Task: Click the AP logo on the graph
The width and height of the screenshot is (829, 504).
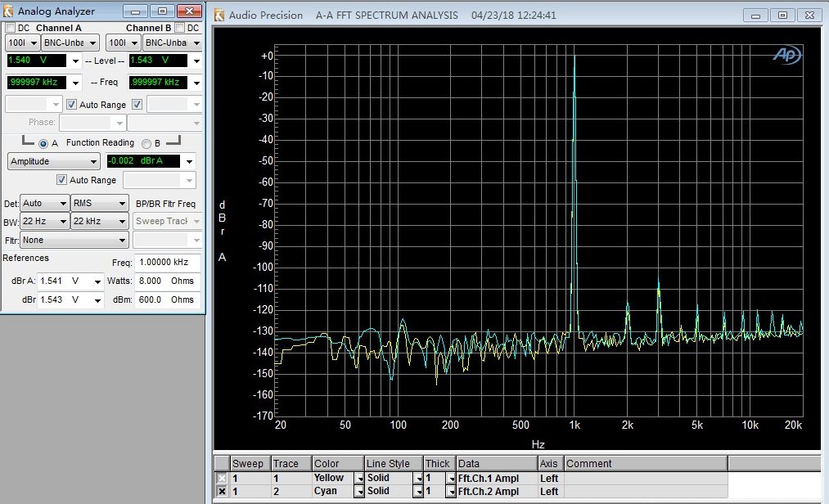Action: pos(786,55)
